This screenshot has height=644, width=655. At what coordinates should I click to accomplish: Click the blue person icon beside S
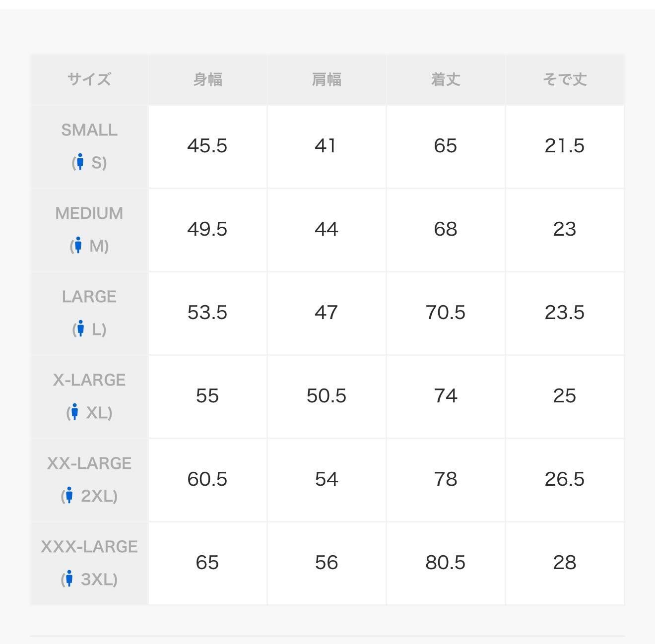(80, 162)
